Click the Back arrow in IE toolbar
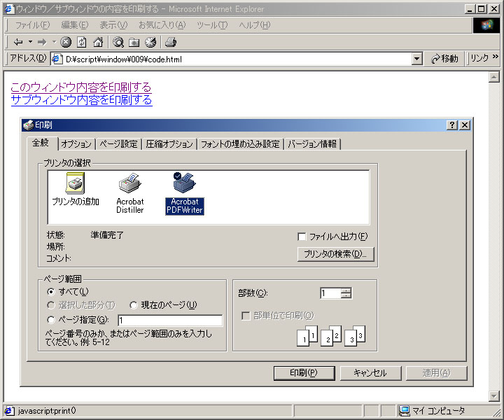Screen dimensions: 504x420 click(18, 42)
